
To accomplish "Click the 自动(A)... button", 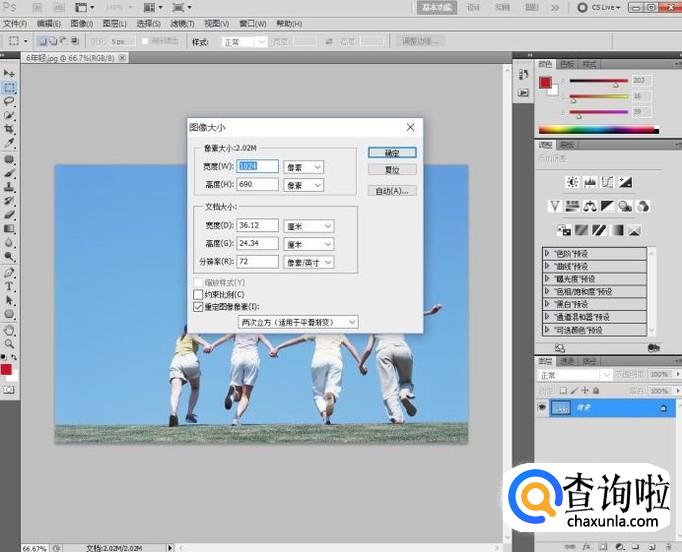I will point(392,190).
